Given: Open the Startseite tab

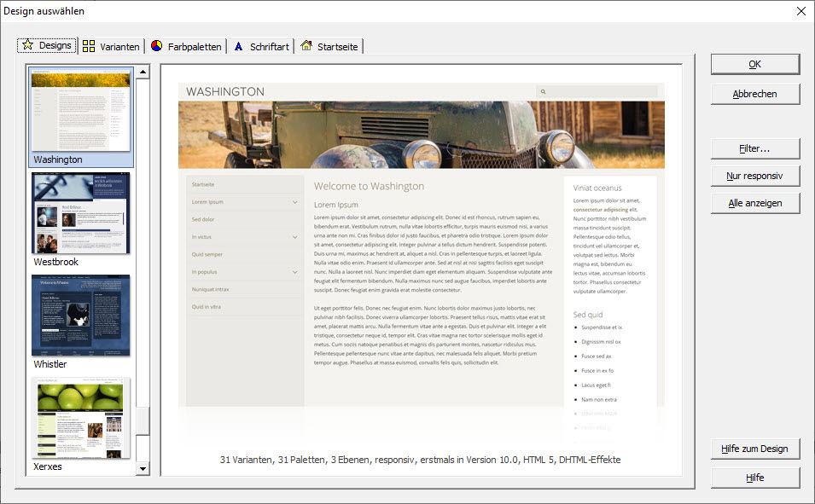Looking at the screenshot, I should [329, 46].
